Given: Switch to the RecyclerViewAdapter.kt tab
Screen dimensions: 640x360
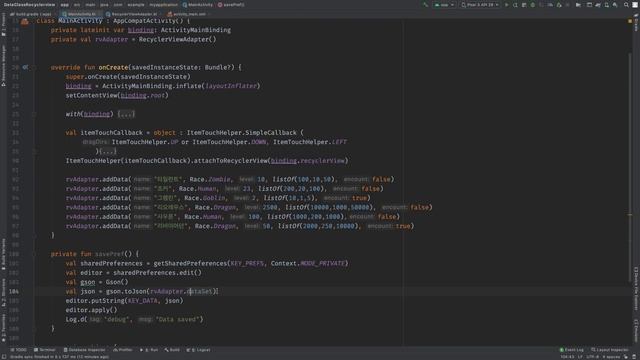Looking at the screenshot, I should [x=132, y=14].
